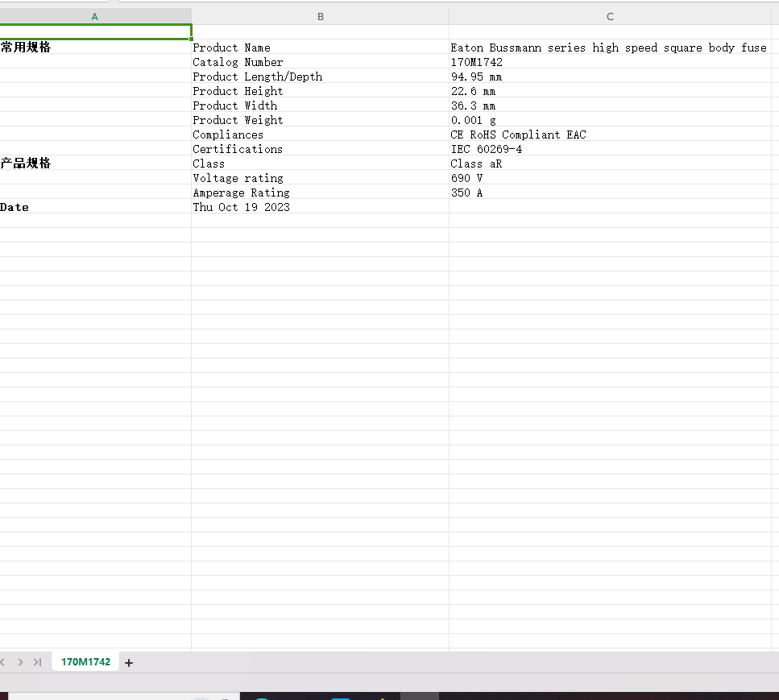Select the bold Date label cell

point(95,206)
